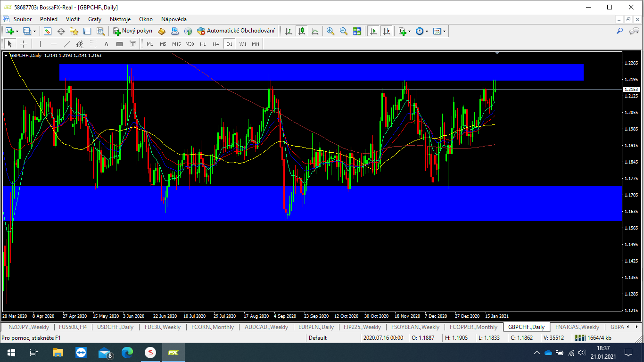Viewport: 644px width, 362px height.
Task: Click the zoom out magnifier icon
Action: point(344,31)
